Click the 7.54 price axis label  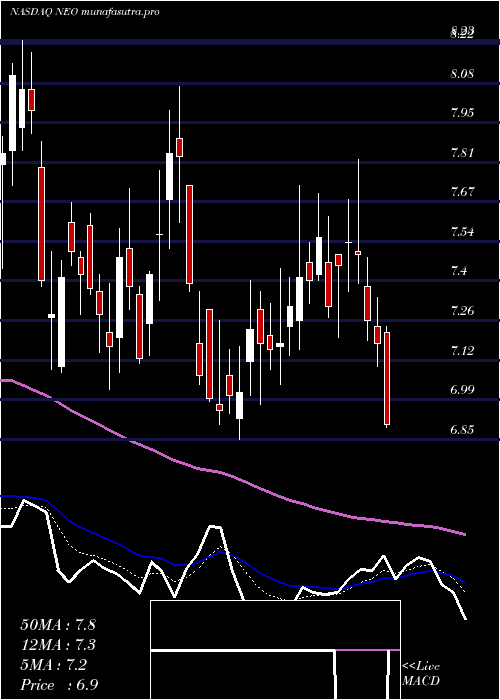462,232
